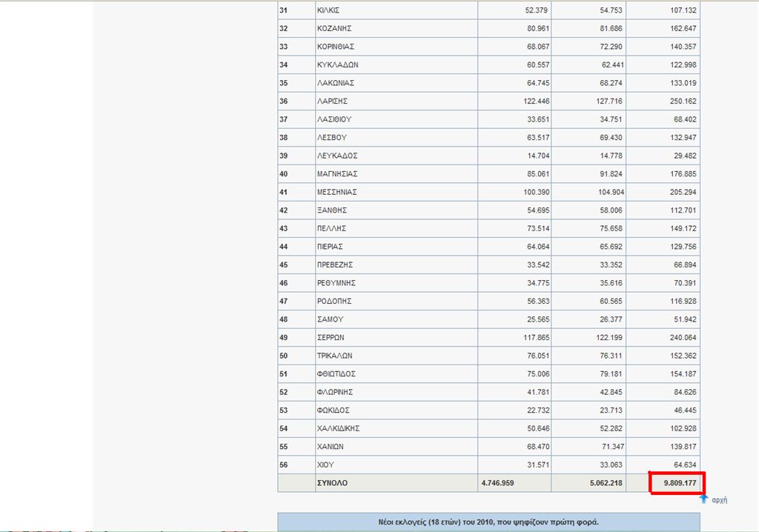Click ΜΕΣΣΗΝΙΑΣ total 205.294
This screenshot has height=532, width=759.
click(680, 192)
